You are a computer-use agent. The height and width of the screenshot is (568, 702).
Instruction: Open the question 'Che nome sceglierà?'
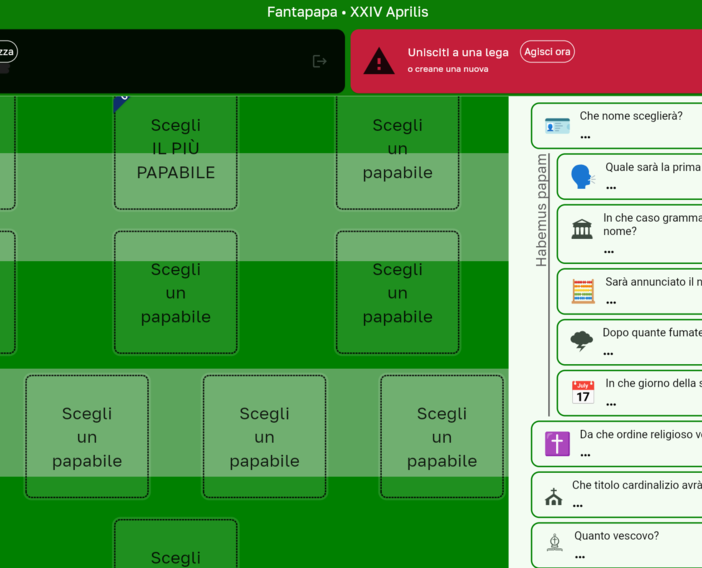pyautogui.click(x=616, y=126)
